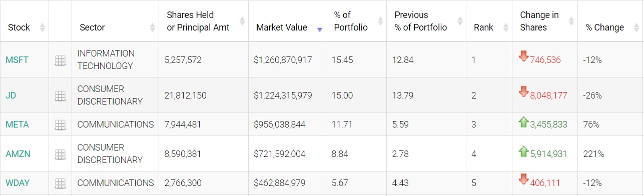Open the META ticker link

18,125
